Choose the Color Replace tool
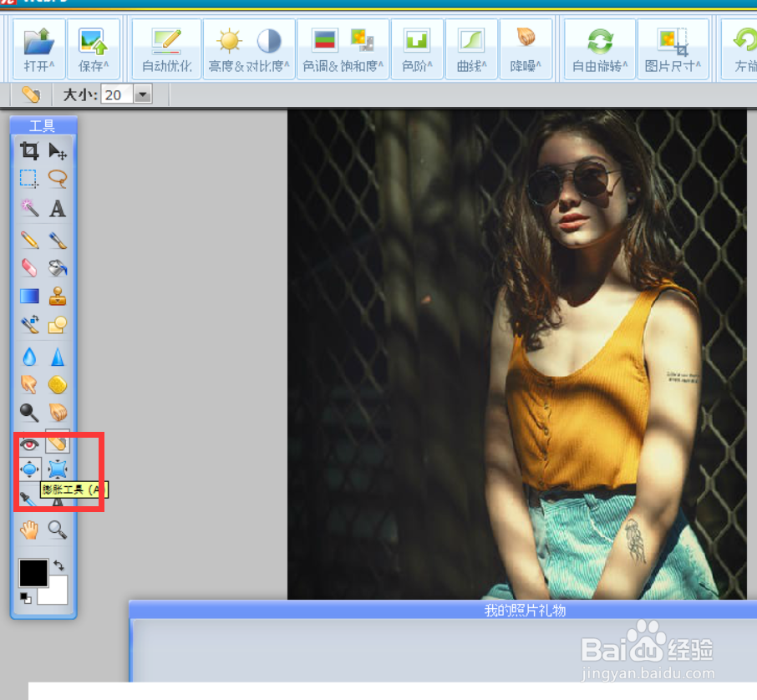The image size is (757, 700). (29, 324)
